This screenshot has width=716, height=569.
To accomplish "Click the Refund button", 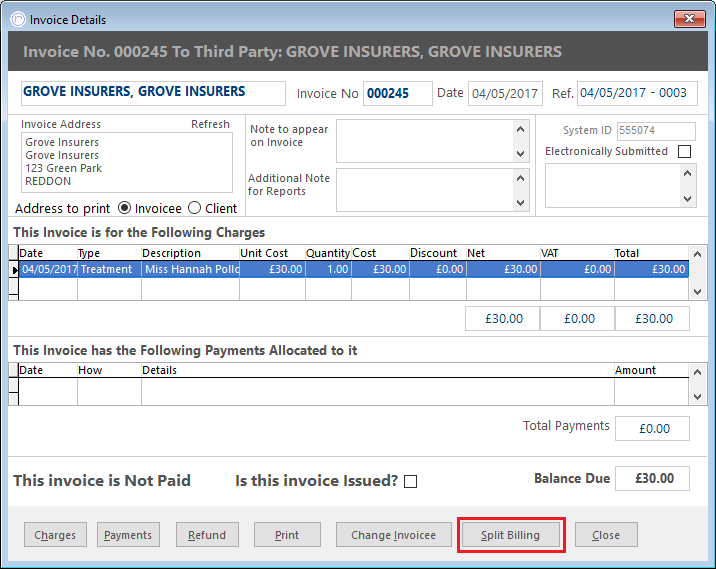I will click(x=207, y=535).
